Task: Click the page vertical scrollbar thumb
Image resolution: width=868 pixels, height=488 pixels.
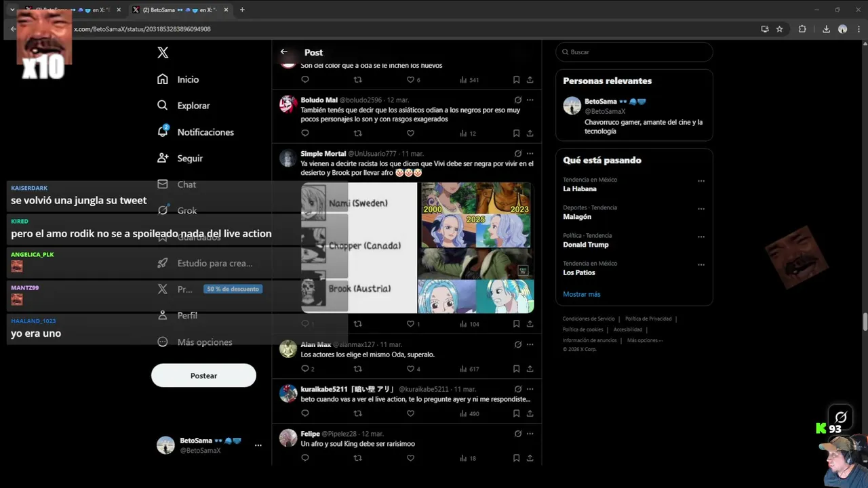Action: 865,321
